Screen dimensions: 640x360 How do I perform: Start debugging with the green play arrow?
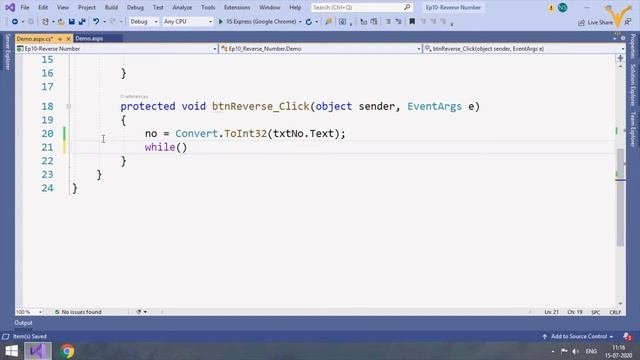[221, 22]
